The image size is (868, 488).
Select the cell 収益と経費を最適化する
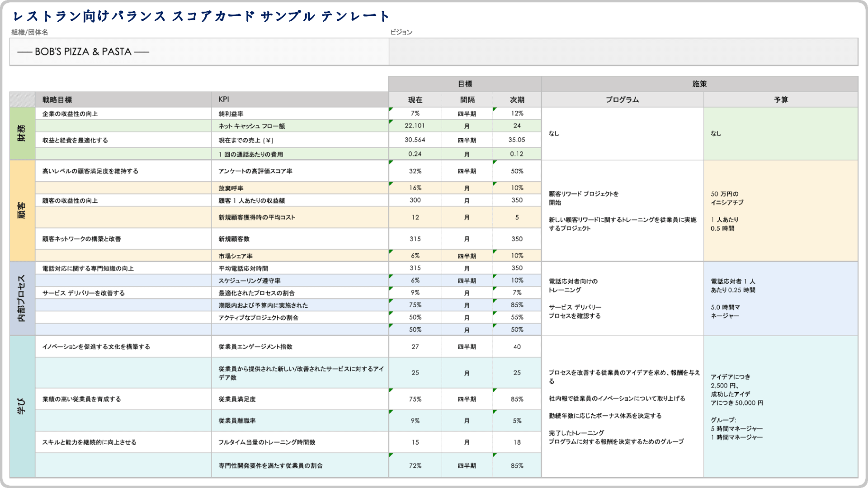(123, 140)
